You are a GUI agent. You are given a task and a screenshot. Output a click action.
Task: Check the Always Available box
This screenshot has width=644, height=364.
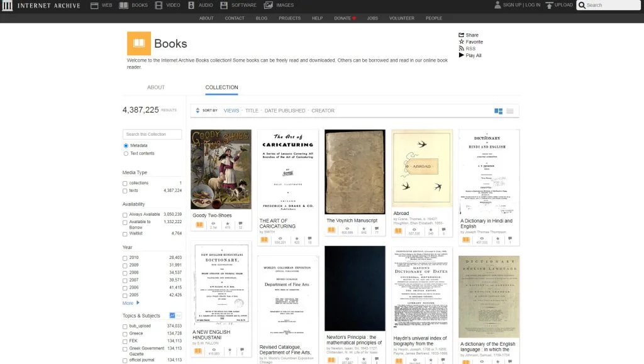(x=125, y=214)
